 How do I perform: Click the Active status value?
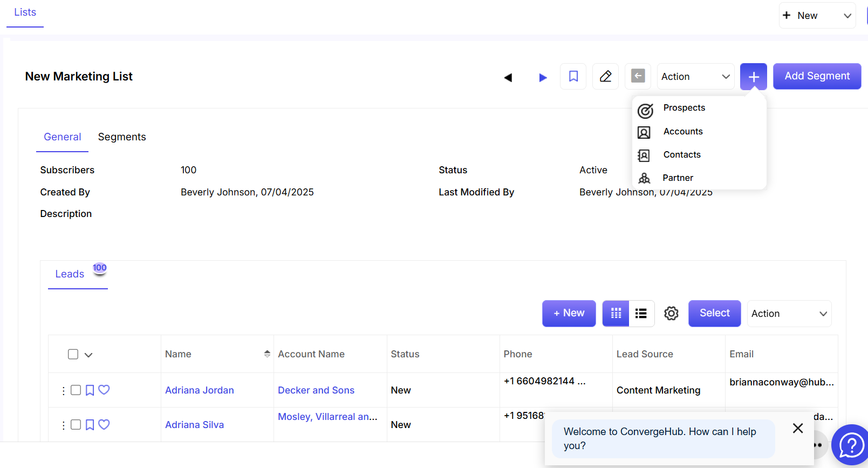coord(593,170)
